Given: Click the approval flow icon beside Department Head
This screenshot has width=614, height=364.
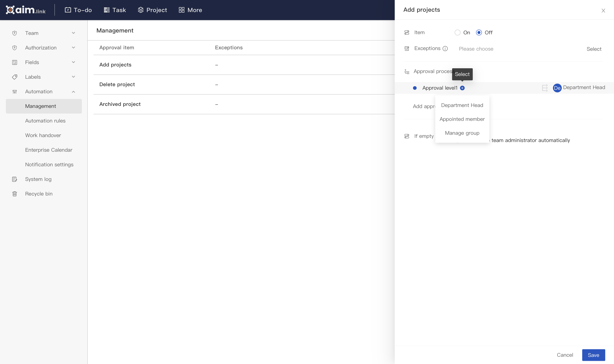Looking at the screenshot, I should click(x=545, y=88).
